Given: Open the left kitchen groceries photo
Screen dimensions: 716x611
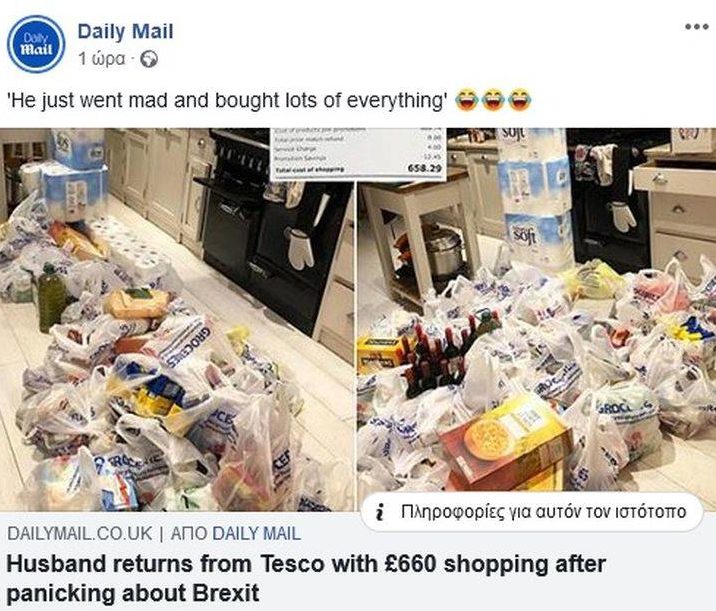Looking at the screenshot, I should [177, 320].
